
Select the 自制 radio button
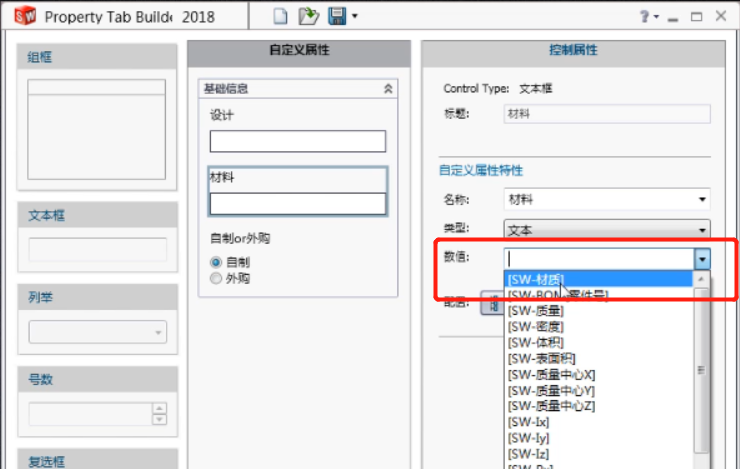click(x=216, y=261)
